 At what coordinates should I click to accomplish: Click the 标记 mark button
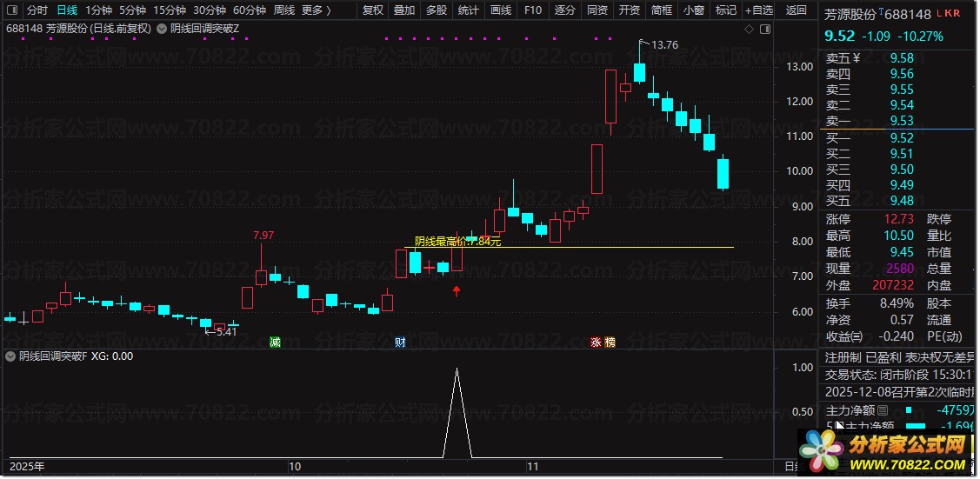tap(725, 10)
